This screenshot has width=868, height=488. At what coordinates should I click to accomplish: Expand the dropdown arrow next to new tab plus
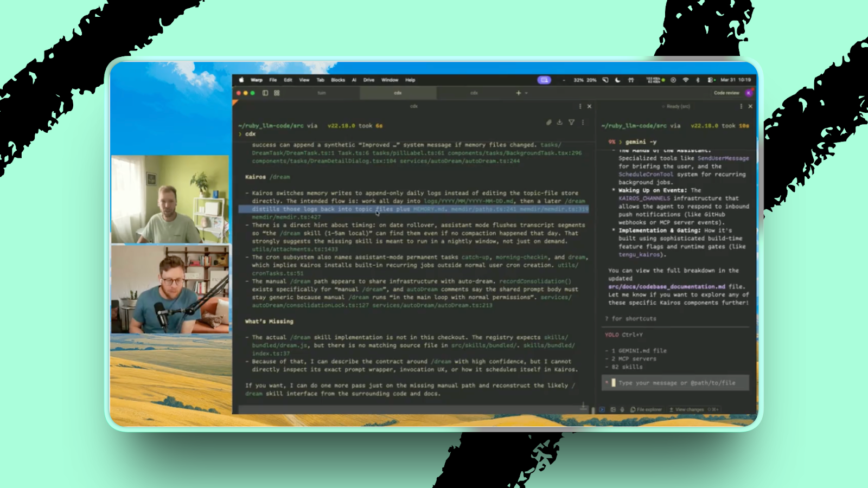click(x=526, y=93)
